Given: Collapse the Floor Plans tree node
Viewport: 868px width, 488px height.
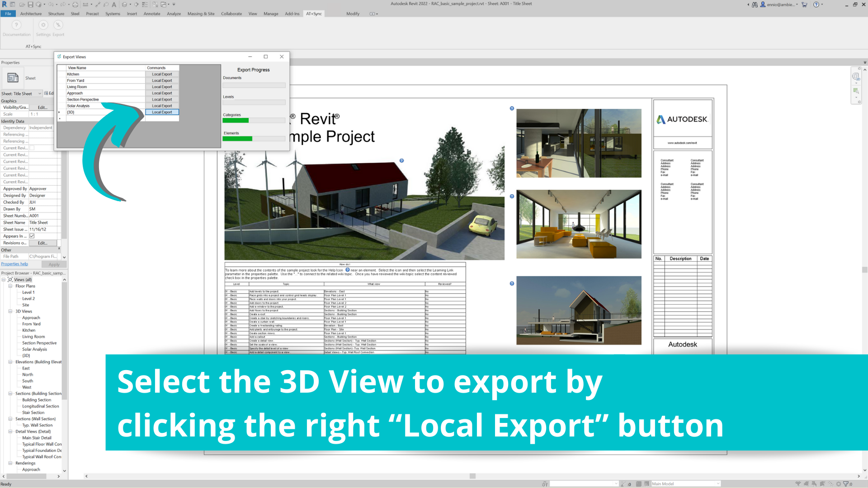Looking at the screenshot, I should tap(10, 286).
